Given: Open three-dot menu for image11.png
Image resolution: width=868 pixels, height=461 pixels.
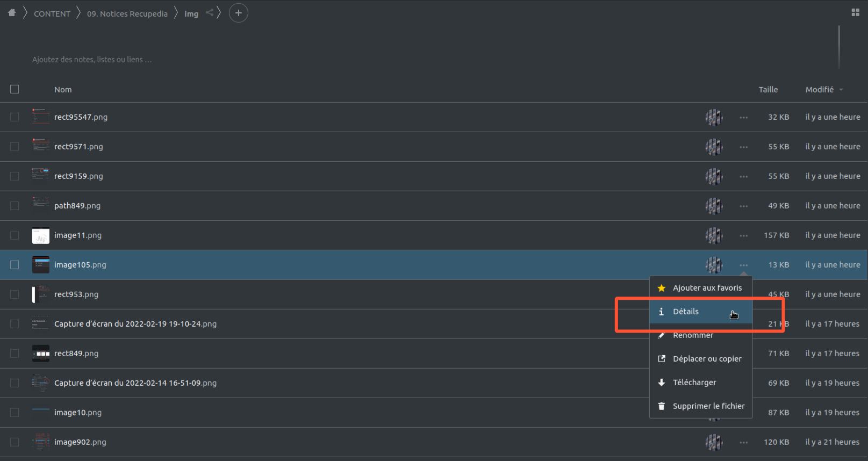Looking at the screenshot, I should (743, 235).
